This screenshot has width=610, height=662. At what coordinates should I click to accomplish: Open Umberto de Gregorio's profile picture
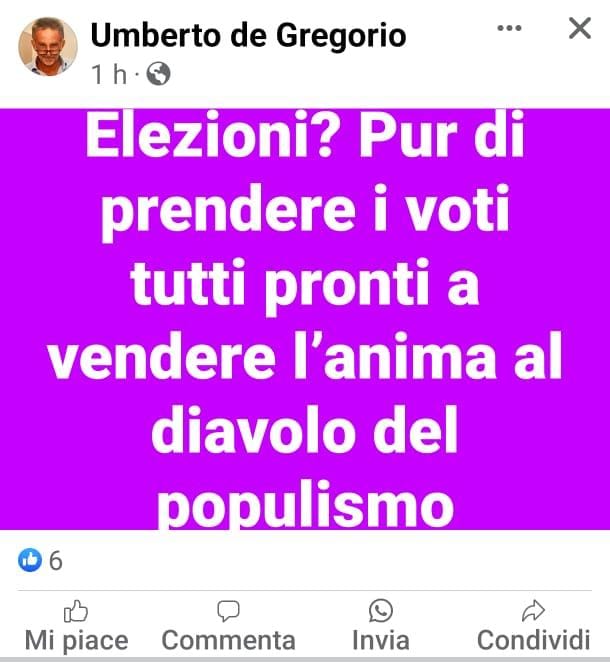(48, 46)
